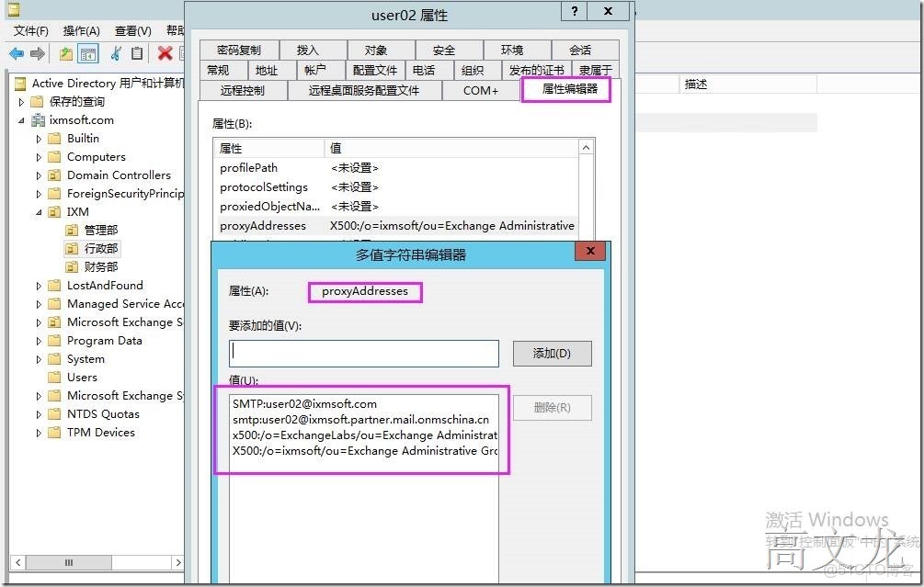Viewport: 924px width, 587px height.
Task: Open the 文件(F) menu
Action: (31, 30)
